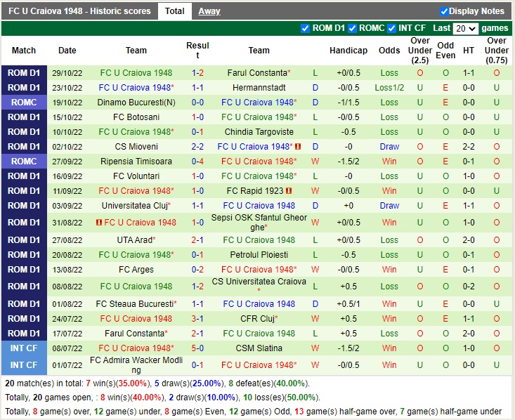Image resolution: width=515 pixels, height=420 pixels.
Task: Open Universitatea Cluj team link
Action: click(135, 206)
